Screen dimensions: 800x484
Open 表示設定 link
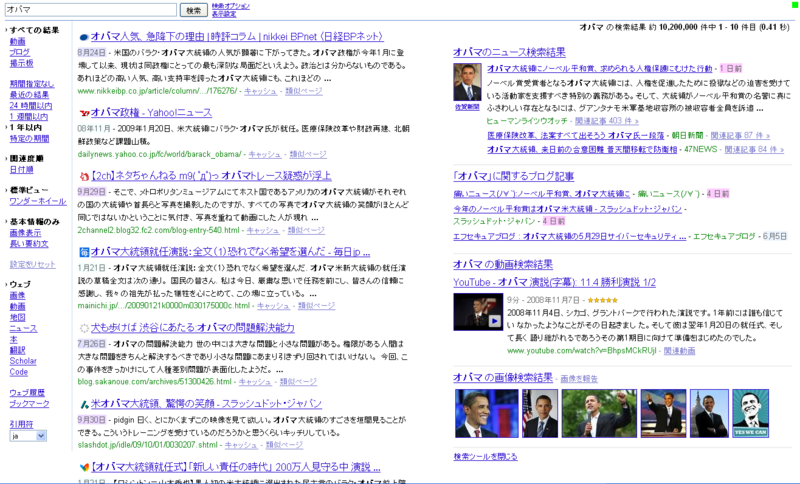224,14
